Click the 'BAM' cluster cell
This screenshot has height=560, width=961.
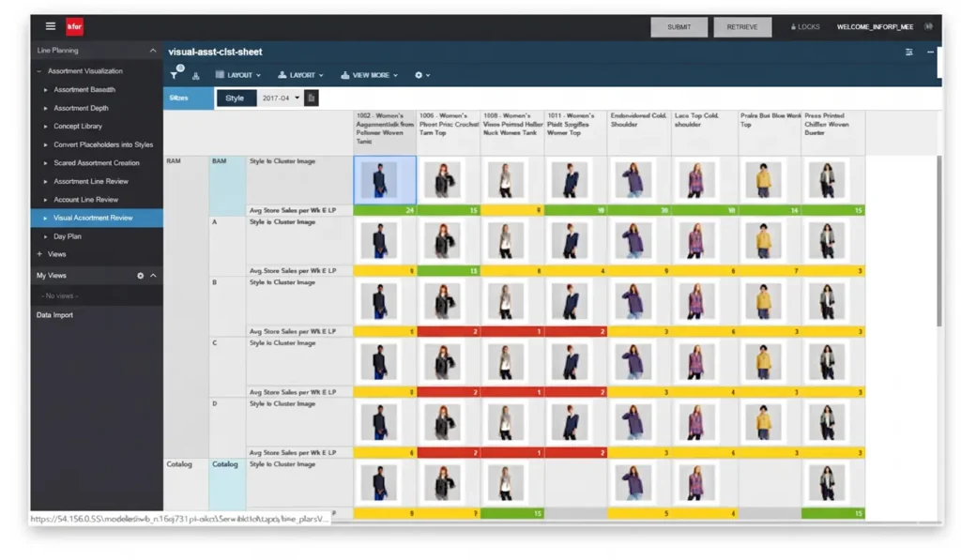pyautogui.click(x=227, y=185)
